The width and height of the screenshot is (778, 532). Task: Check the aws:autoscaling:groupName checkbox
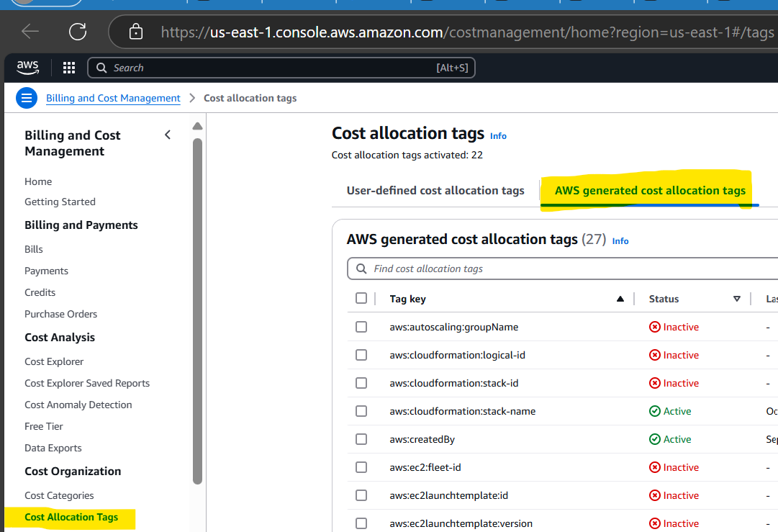coord(361,327)
